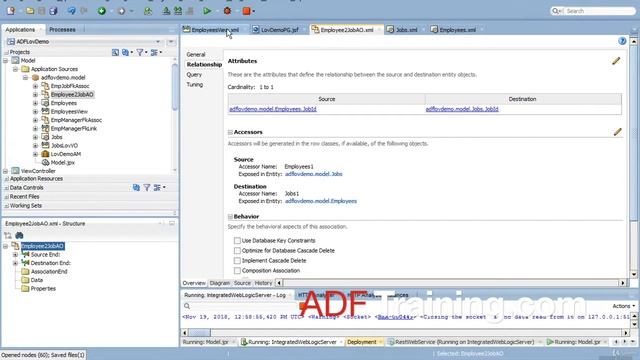Switch to the Jobs.xml editor tab
Screen dimensions: 640x360
[406, 30]
